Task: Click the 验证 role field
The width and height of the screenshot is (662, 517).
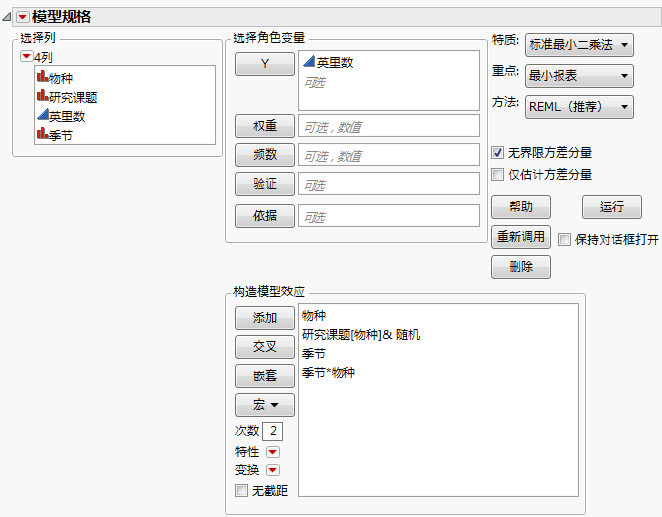Action: pyautogui.click(x=389, y=184)
